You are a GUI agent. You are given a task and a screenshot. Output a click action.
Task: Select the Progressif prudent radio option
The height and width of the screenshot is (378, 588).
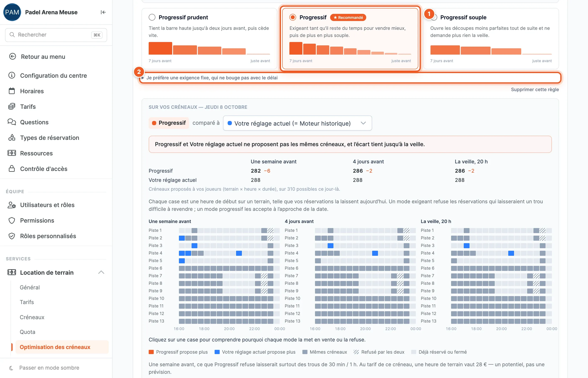[x=152, y=17]
